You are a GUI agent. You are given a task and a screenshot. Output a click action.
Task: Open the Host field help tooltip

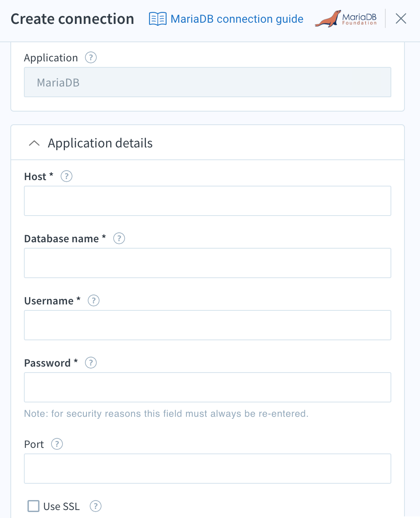[x=66, y=176]
